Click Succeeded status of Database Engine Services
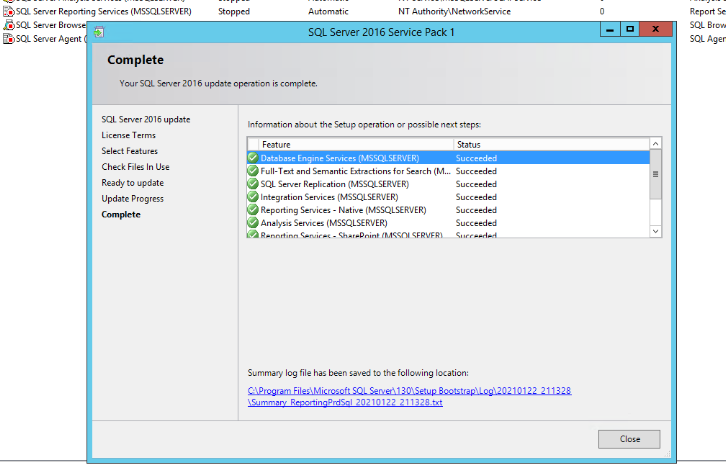Screen dimensions: 726x464 [476, 158]
